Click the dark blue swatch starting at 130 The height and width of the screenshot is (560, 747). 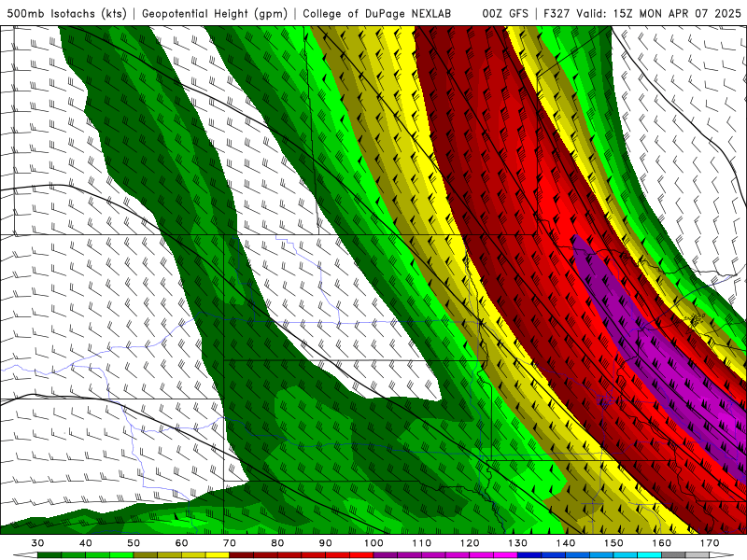pyautogui.click(x=529, y=555)
